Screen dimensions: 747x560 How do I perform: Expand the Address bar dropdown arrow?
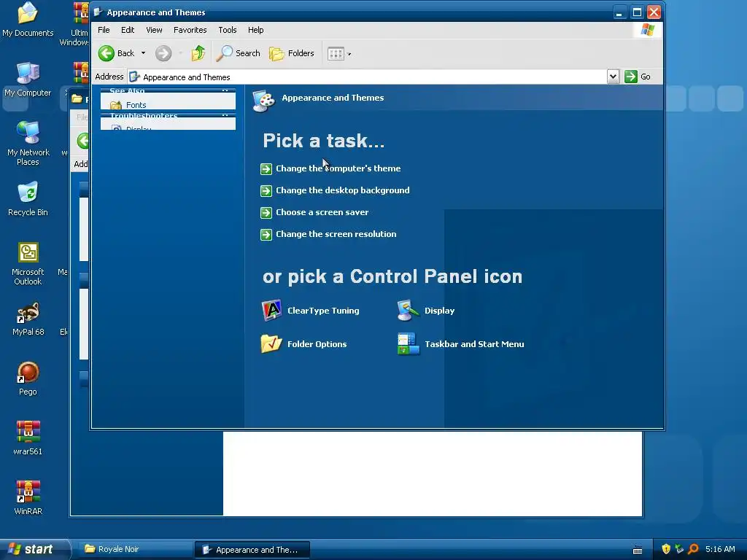click(x=613, y=77)
